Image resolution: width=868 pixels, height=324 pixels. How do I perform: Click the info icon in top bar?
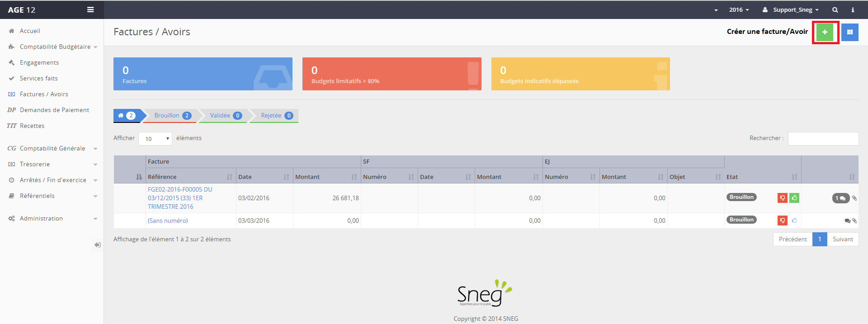point(853,10)
